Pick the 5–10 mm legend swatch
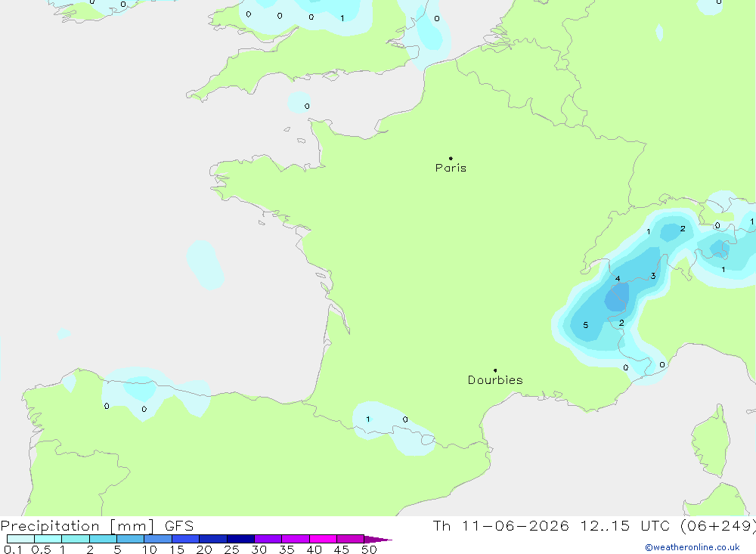 point(130,539)
